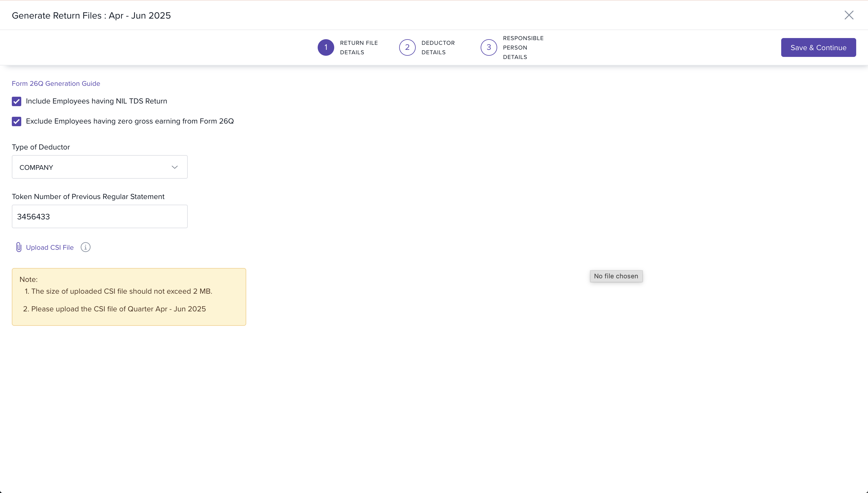This screenshot has height=493, width=868.
Task: Click the No file chosen label
Action: pos(616,276)
